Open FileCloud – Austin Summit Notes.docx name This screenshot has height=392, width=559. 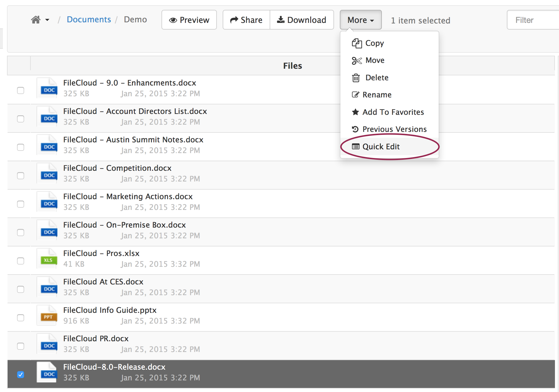[x=133, y=140]
